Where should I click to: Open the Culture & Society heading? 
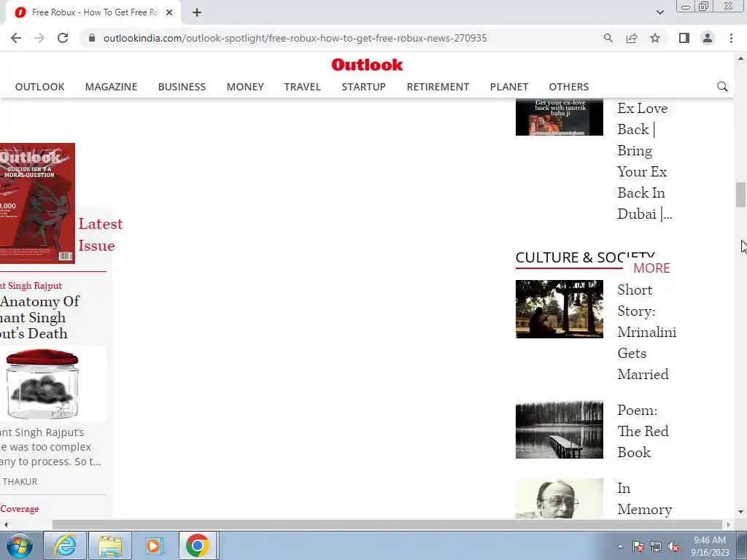click(x=585, y=257)
